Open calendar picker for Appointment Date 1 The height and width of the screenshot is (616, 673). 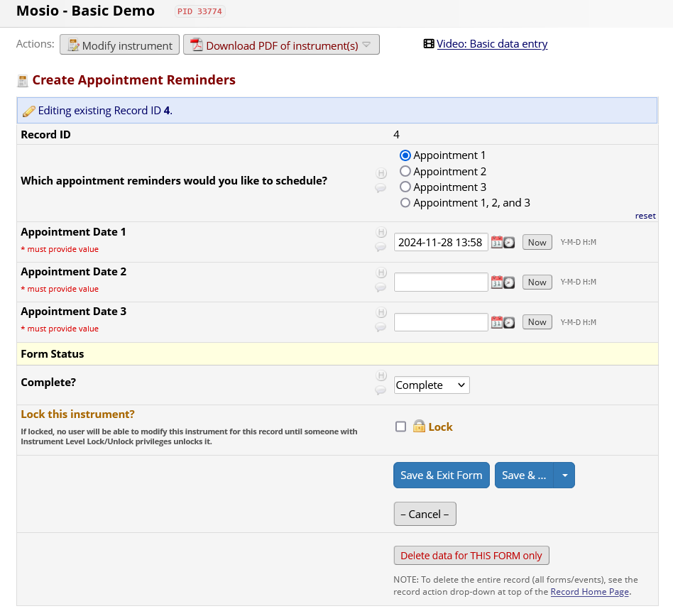click(x=497, y=243)
